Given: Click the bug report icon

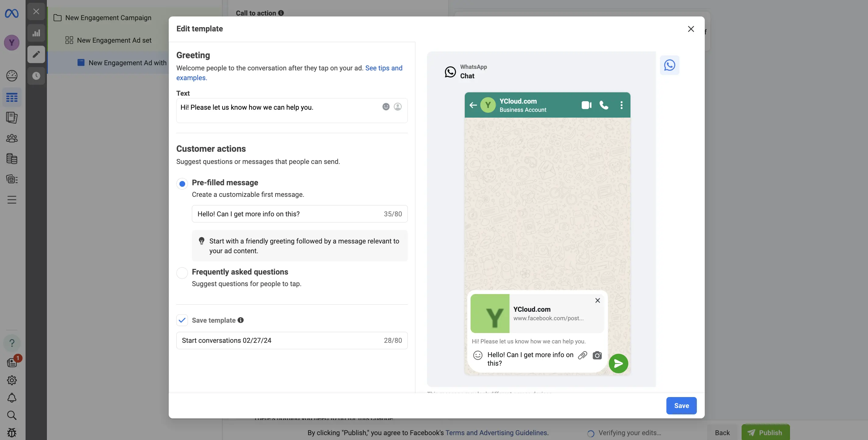Looking at the screenshot, I should point(12,433).
